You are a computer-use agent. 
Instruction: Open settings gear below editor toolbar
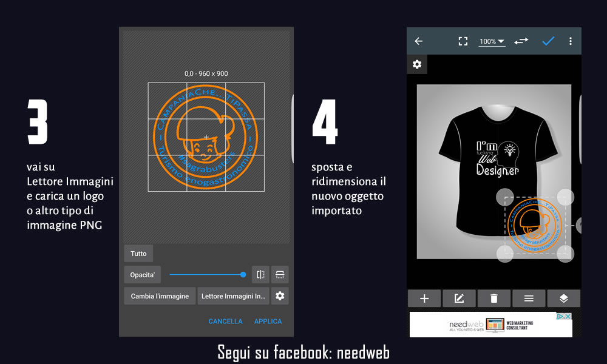(x=417, y=64)
